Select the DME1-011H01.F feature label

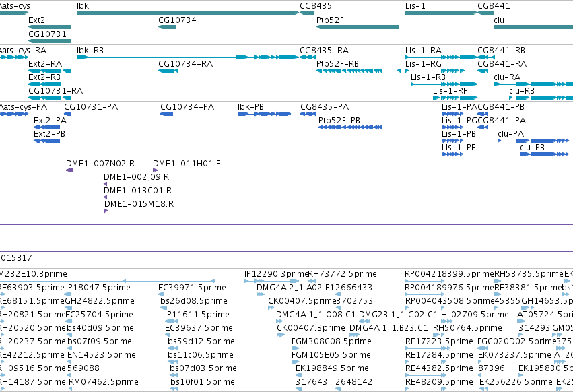tap(187, 164)
